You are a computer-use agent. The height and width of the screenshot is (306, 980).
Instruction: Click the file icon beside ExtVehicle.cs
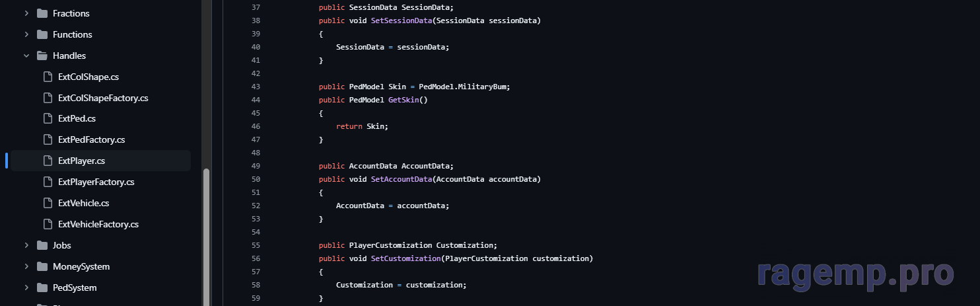click(48, 203)
